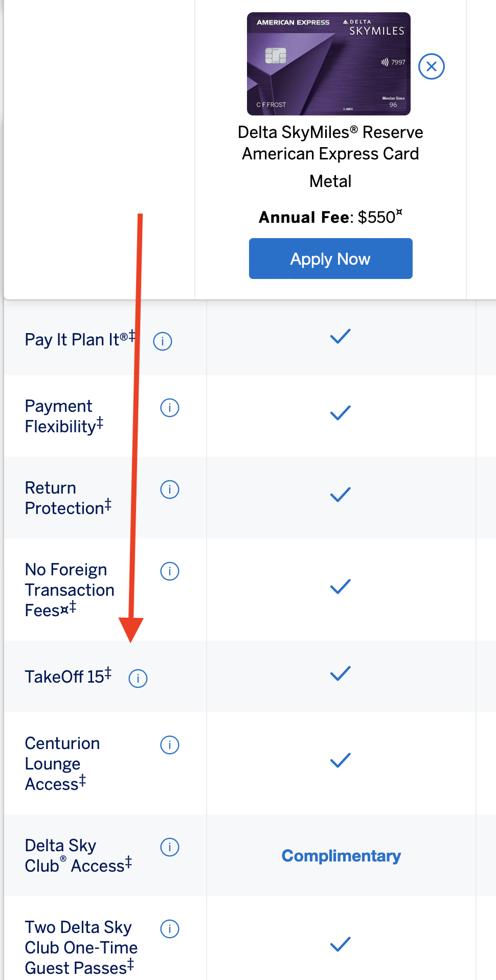
Task: Click Delta SkyMiles Reserve American Express Card title
Action: coord(330,143)
